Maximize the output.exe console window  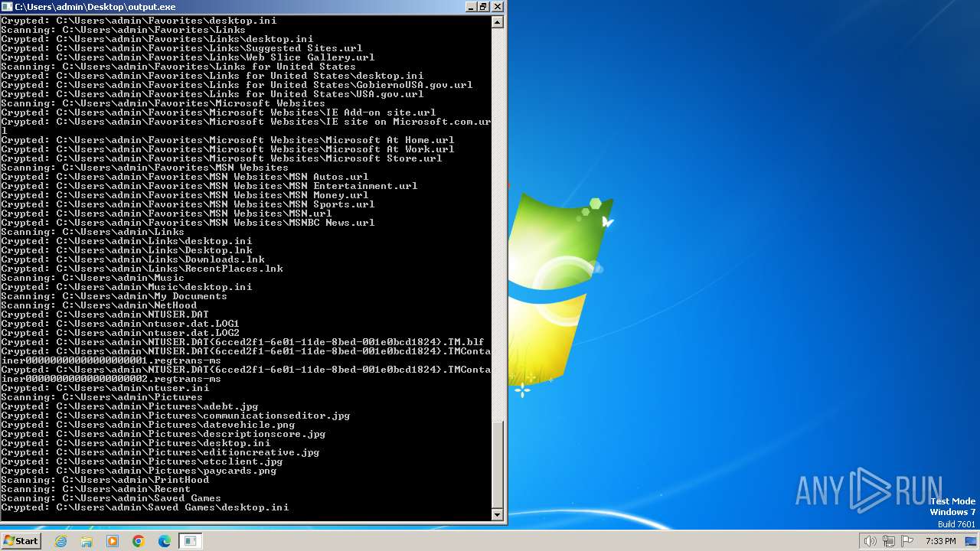pos(483,6)
